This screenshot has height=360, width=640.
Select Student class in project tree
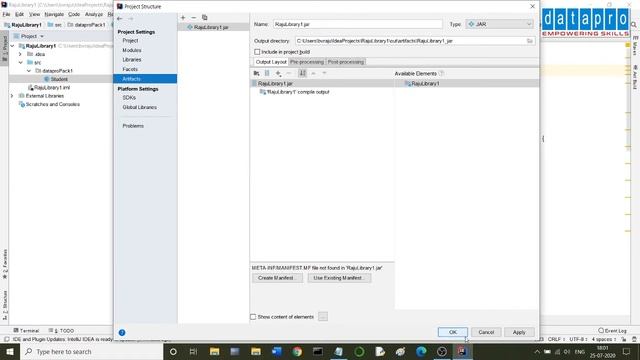(x=59, y=79)
